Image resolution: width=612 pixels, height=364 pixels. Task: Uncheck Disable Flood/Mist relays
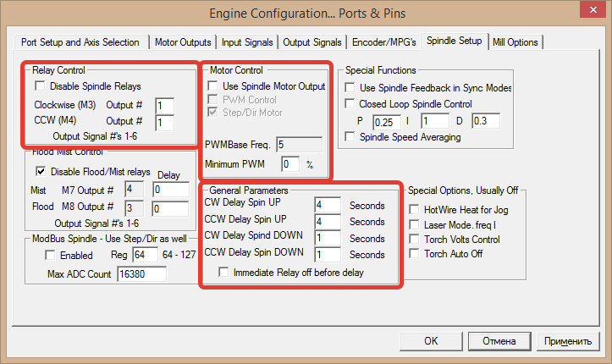click(x=40, y=172)
